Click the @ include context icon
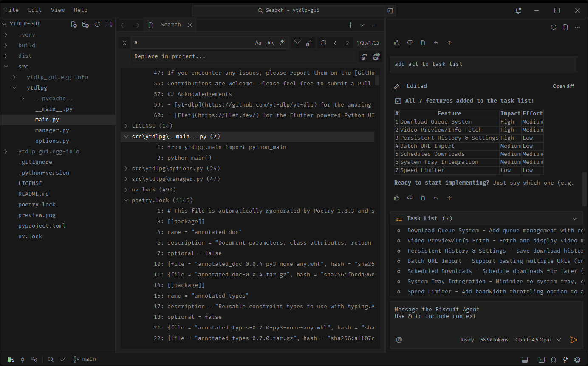 [399, 340]
